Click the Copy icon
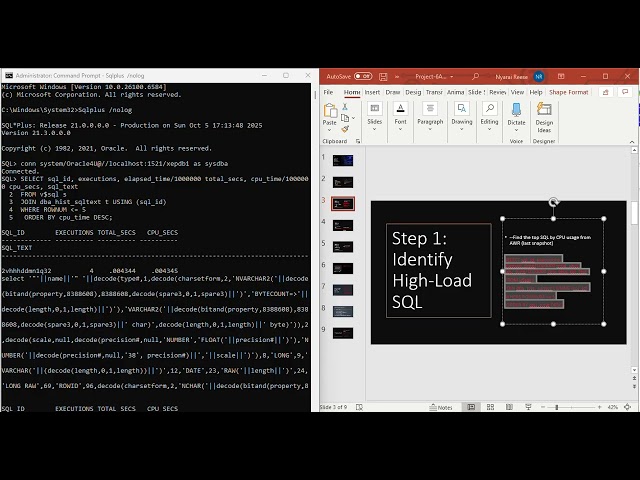This screenshot has height=480, width=640. point(345,118)
